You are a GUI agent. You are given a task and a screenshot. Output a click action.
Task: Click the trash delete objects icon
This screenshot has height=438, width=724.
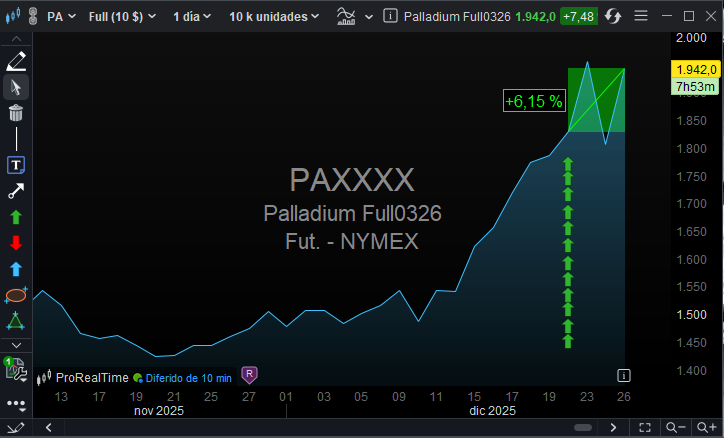(16, 113)
